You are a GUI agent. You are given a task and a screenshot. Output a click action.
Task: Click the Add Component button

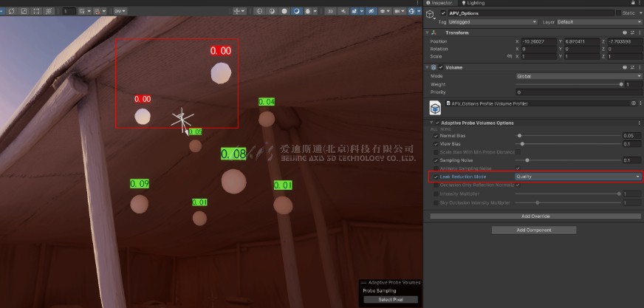(534, 230)
